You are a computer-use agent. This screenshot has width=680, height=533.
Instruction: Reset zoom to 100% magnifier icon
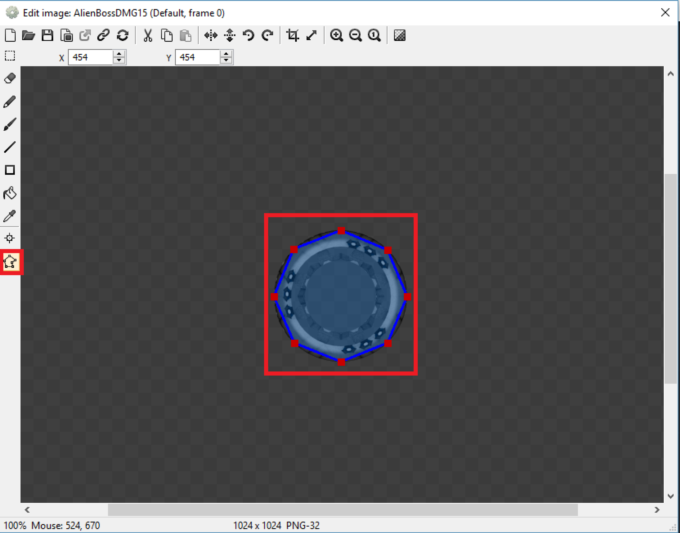[x=374, y=35]
